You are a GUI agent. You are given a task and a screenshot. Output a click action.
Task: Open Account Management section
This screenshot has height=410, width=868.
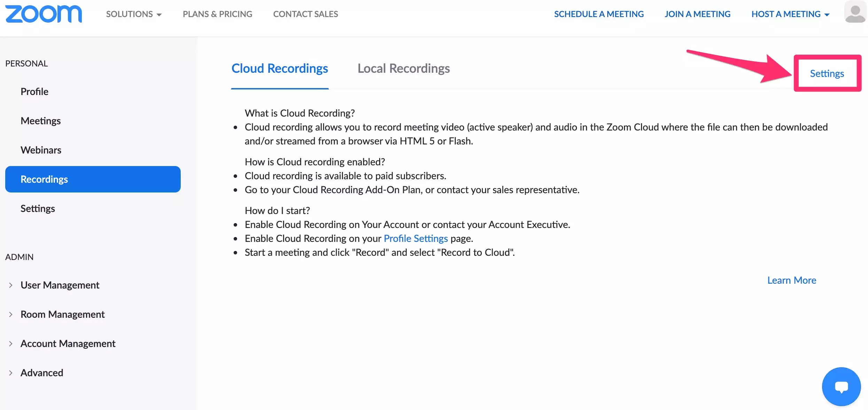click(68, 344)
